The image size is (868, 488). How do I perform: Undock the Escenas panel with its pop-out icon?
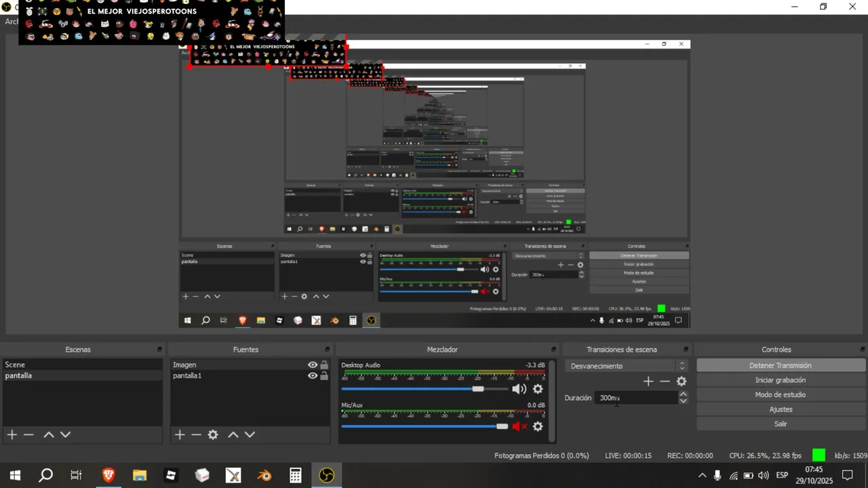click(159, 349)
